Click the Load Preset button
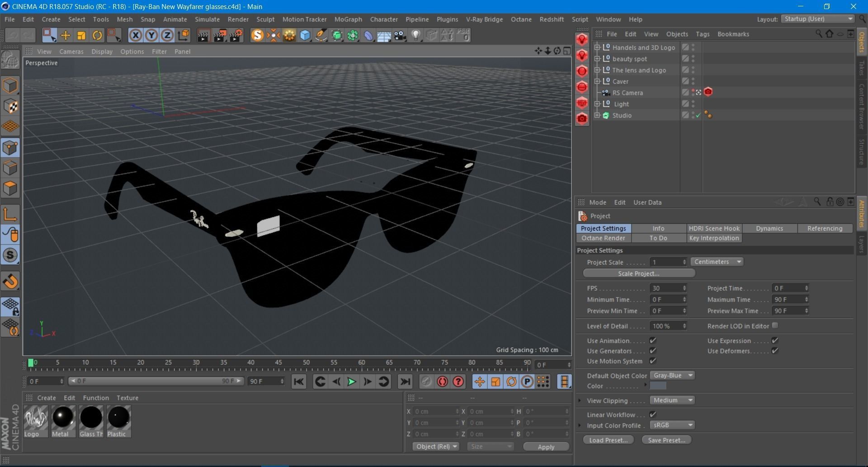The width and height of the screenshot is (868, 467). pyautogui.click(x=609, y=440)
